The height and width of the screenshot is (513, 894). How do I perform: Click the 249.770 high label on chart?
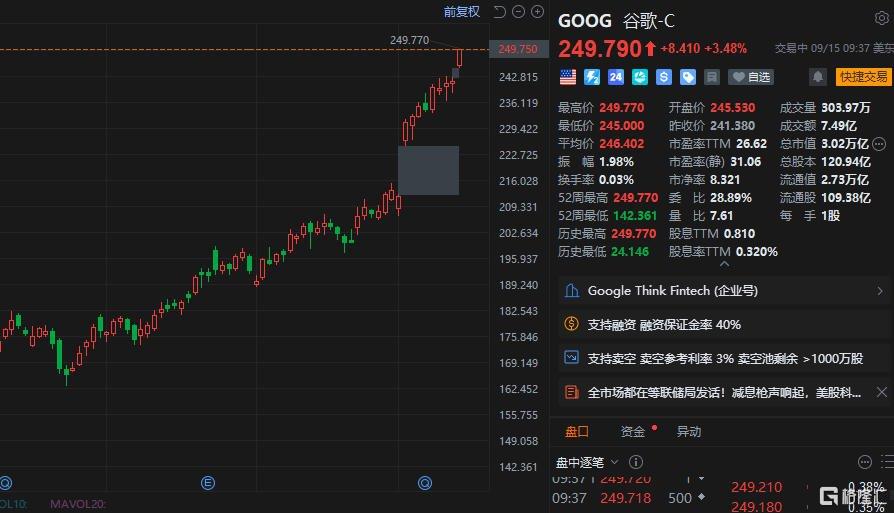(409, 40)
